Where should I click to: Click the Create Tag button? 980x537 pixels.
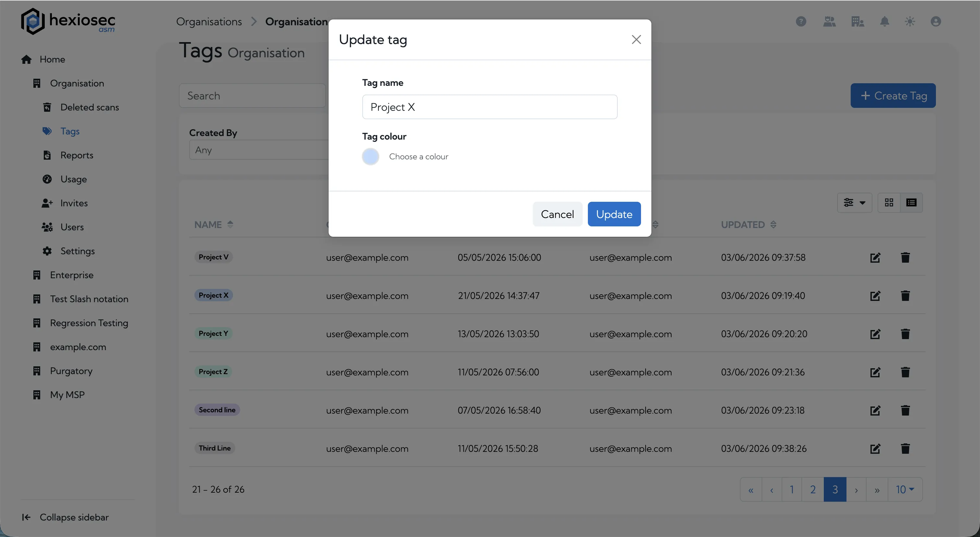click(x=893, y=96)
